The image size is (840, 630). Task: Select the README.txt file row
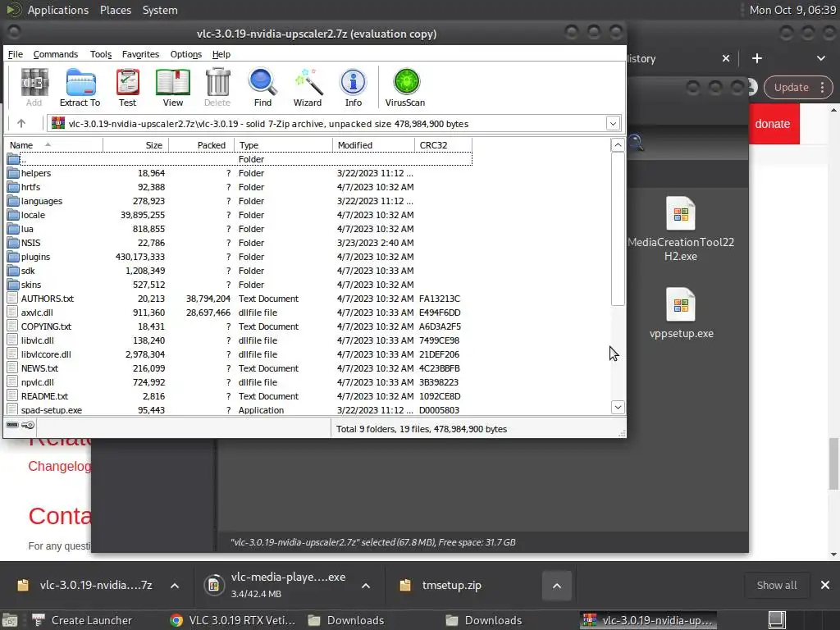[239, 396]
